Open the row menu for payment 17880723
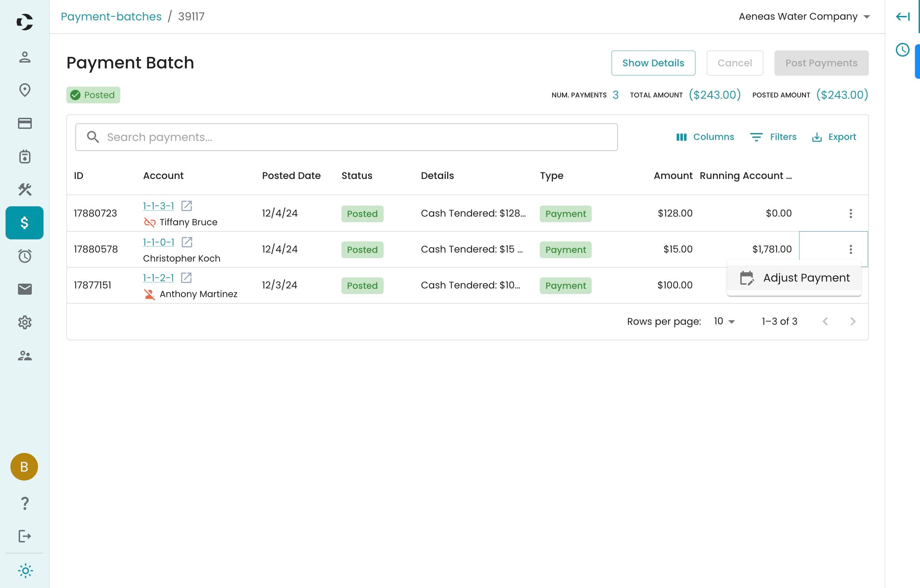This screenshot has height=588, width=920. click(x=851, y=214)
